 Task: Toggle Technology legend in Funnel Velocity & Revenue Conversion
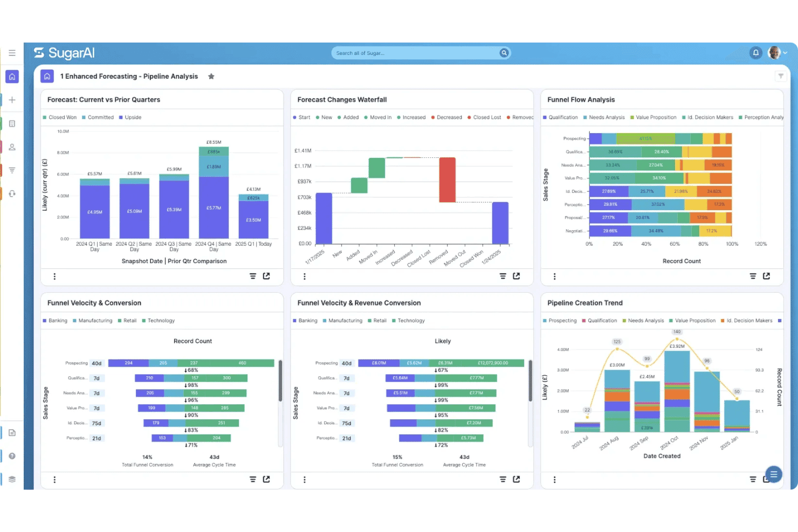pos(408,321)
